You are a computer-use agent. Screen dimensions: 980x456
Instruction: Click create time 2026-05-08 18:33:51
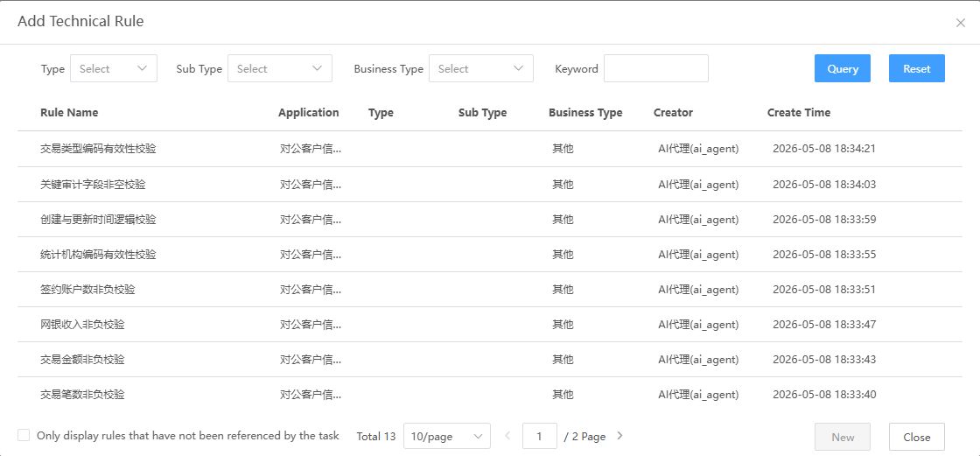click(824, 290)
